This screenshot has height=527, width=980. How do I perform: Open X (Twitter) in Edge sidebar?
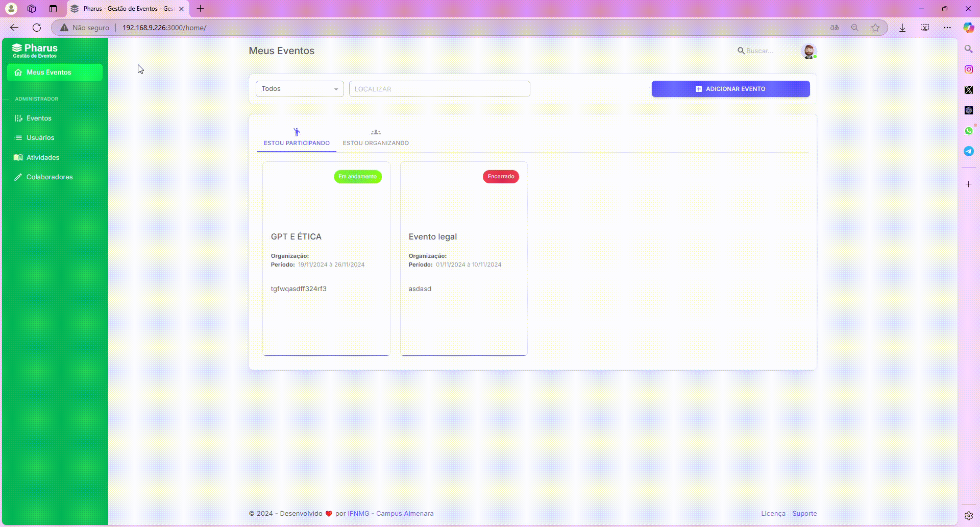pos(968,90)
